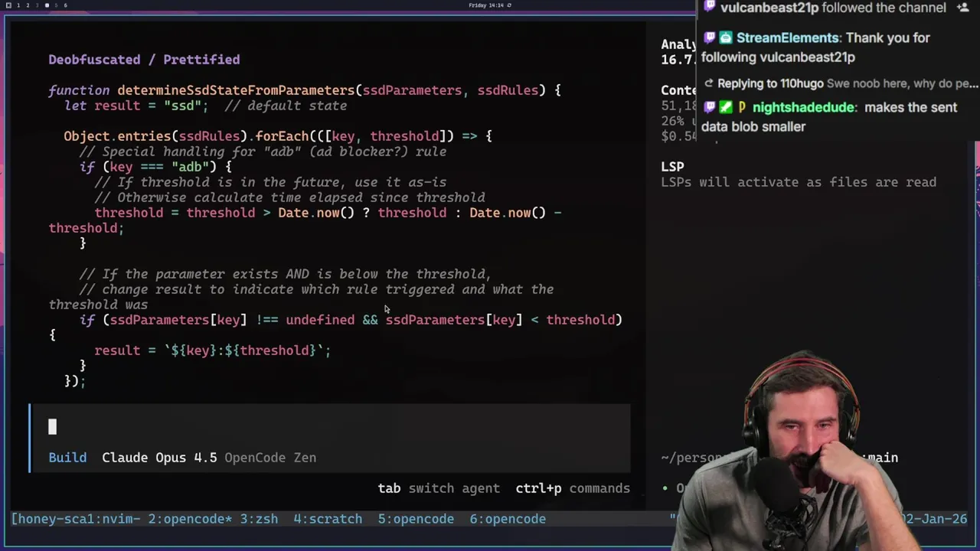Select tmux window 4:scratch
The height and width of the screenshot is (551, 980).
[328, 519]
